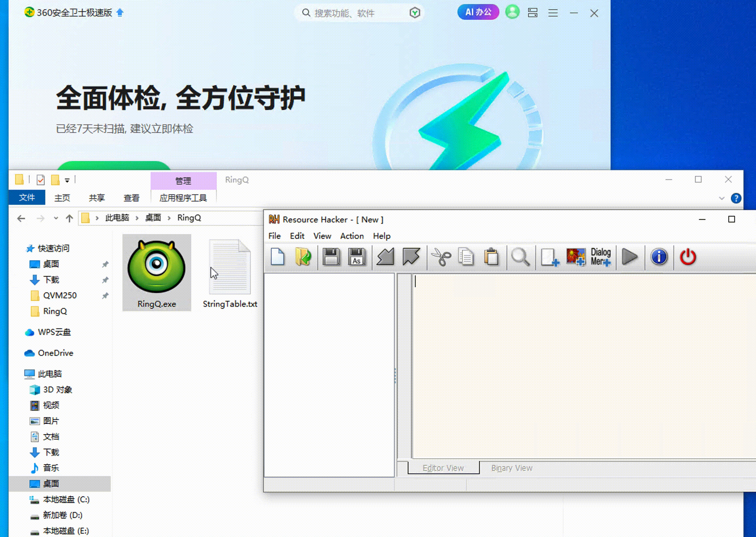Open Quick Access Toolbar customize dropdown
Screen dimensions: 756x537
[x=67, y=180]
